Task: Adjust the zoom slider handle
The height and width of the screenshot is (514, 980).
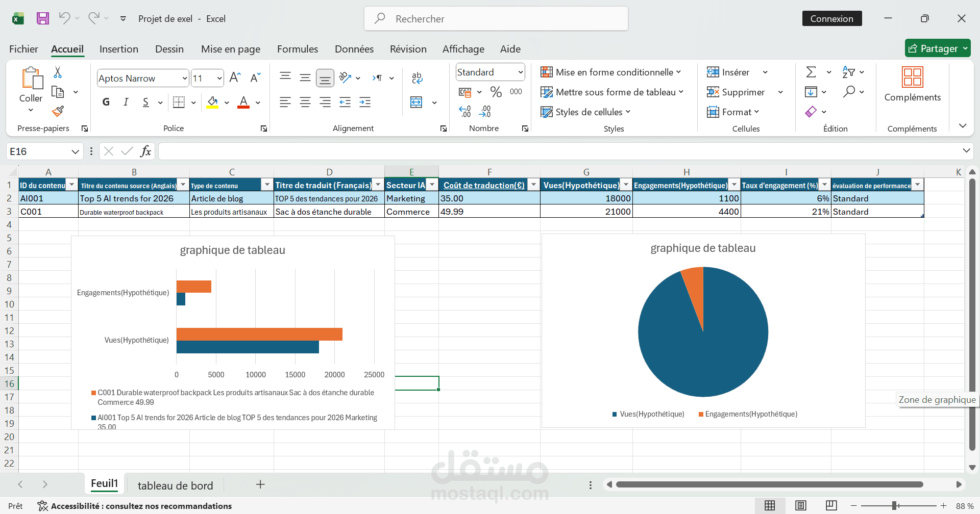Action: point(895,505)
